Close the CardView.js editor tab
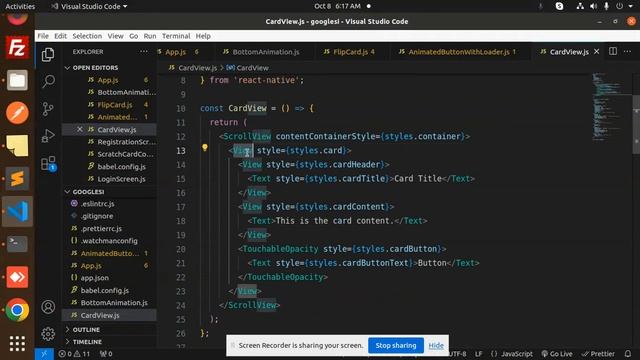 click(596, 51)
